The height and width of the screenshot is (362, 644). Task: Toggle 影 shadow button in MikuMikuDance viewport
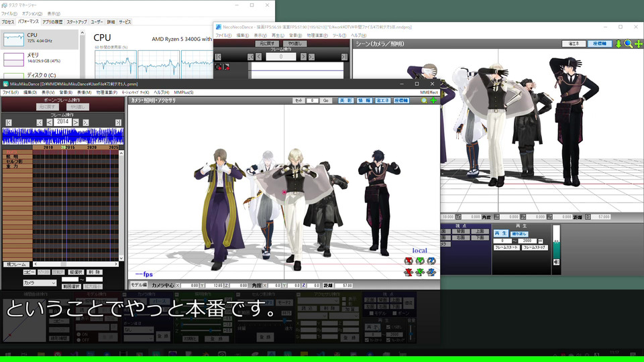click(345, 101)
